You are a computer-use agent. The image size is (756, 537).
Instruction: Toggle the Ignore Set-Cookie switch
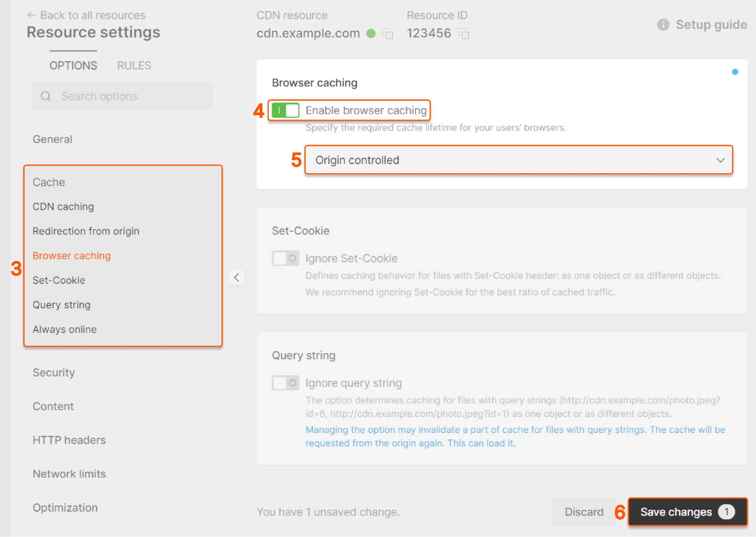point(286,258)
